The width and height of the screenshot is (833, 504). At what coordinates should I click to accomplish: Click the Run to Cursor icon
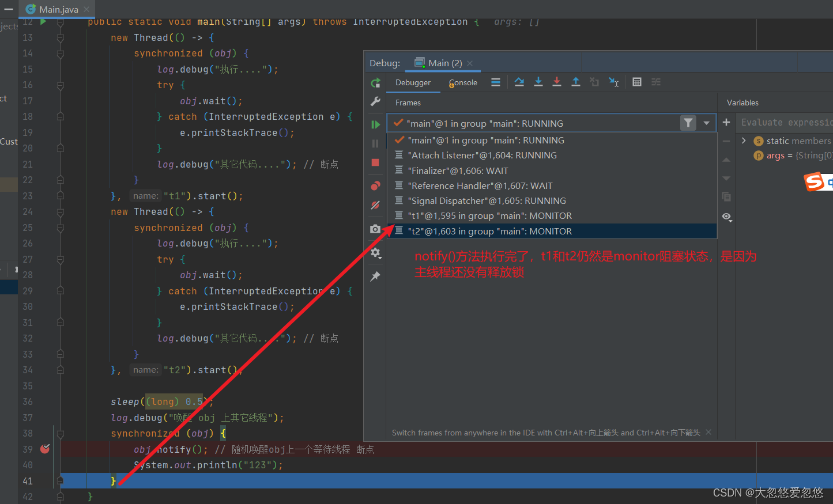614,82
